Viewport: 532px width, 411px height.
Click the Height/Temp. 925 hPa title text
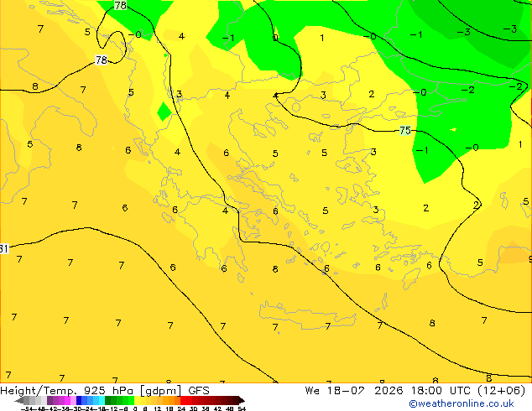pos(68,391)
